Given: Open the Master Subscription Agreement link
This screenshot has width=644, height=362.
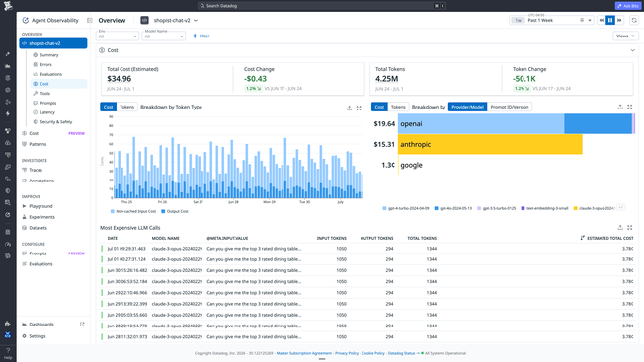Looking at the screenshot, I should coord(304,353).
